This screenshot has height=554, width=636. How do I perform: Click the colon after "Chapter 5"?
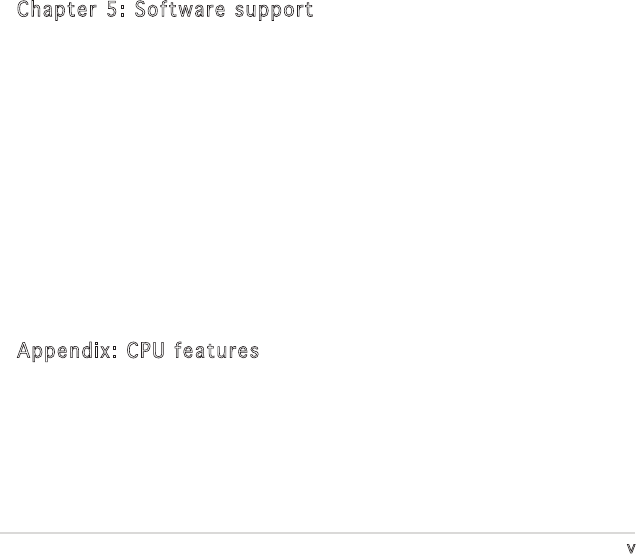point(123,13)
